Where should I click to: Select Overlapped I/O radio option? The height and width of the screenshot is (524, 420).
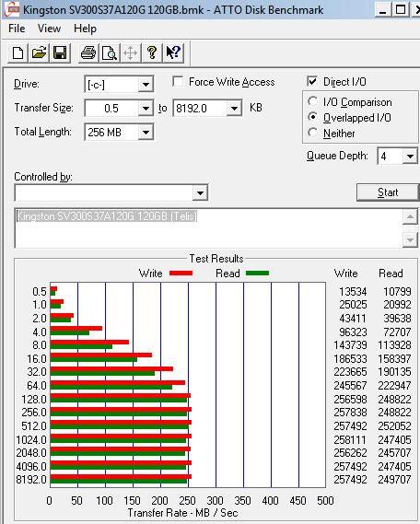coord(313,117)
